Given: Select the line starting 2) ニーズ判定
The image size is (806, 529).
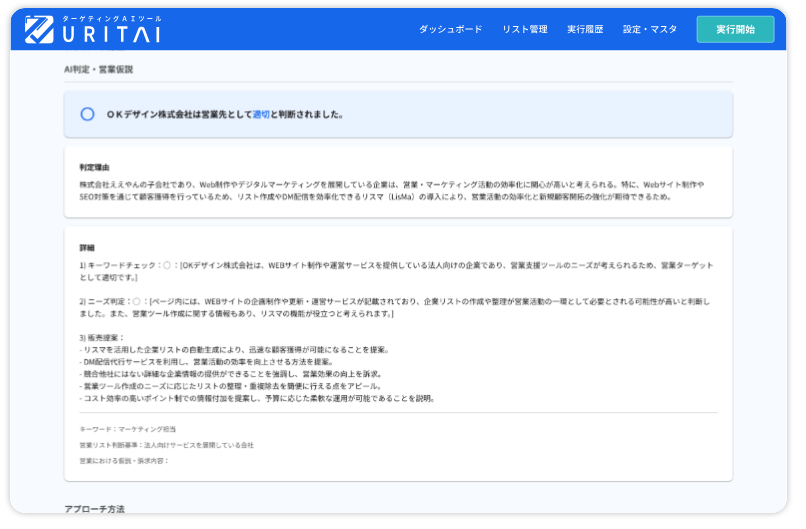Looking at the screenshot, I should 395,307.
